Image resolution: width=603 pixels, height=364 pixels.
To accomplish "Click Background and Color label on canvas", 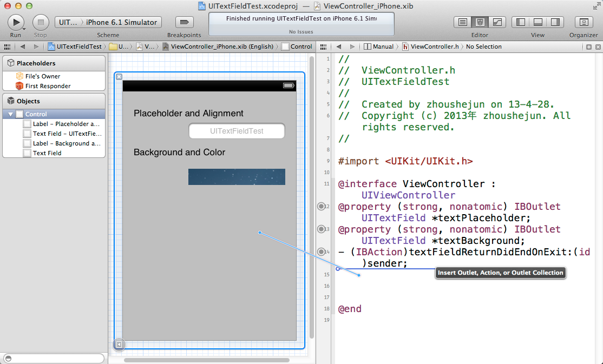I will coord(179,152).
